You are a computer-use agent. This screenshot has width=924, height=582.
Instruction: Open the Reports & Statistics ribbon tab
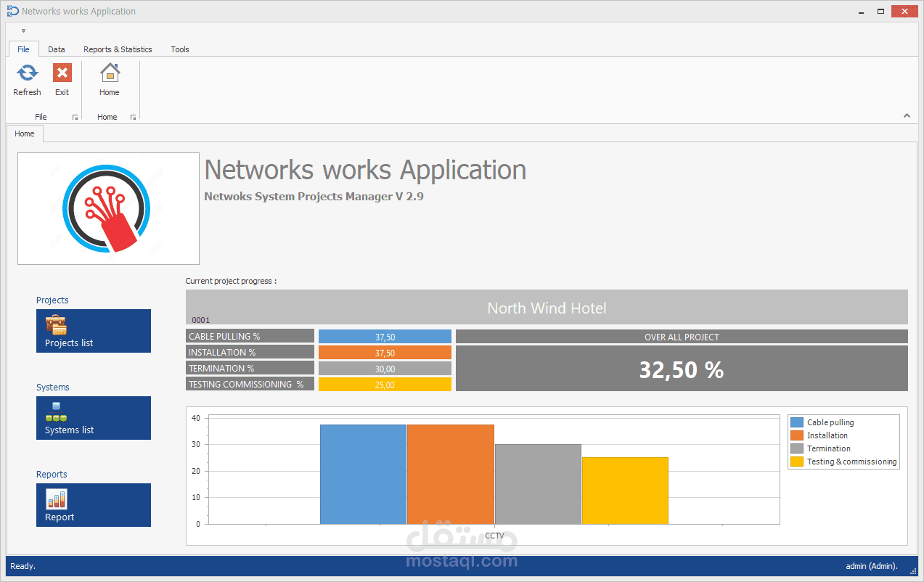(118, 49)
